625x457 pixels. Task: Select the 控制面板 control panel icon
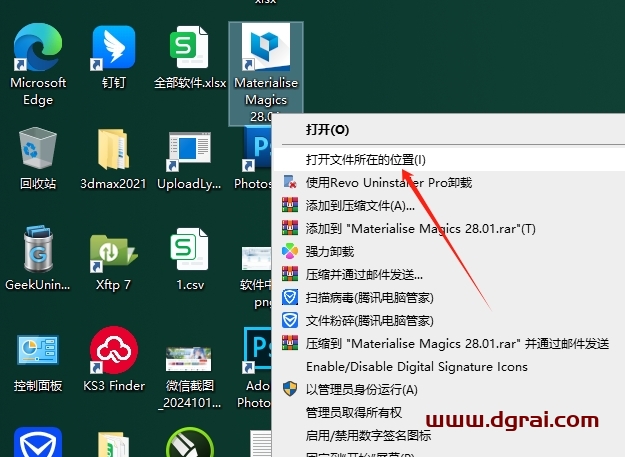(38, 350)
